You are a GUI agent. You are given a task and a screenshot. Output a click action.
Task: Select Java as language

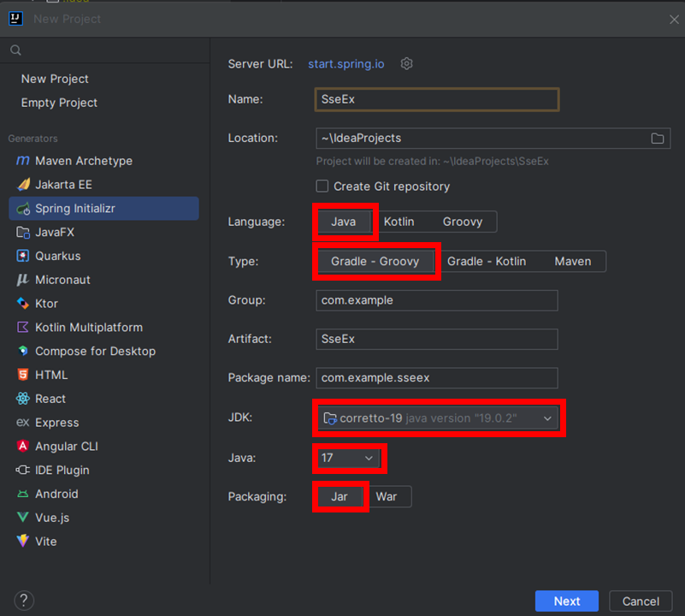click(344, 222)
